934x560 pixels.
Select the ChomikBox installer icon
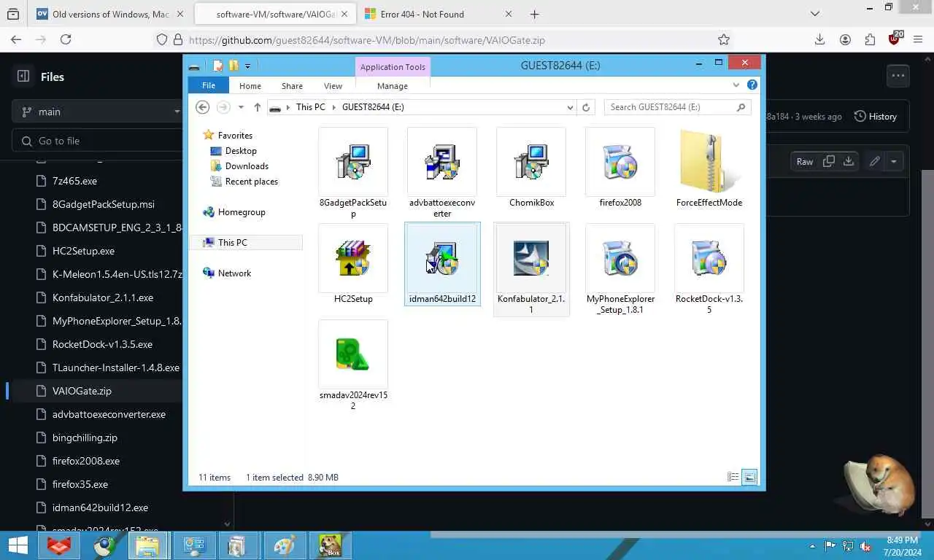point(531,162)
